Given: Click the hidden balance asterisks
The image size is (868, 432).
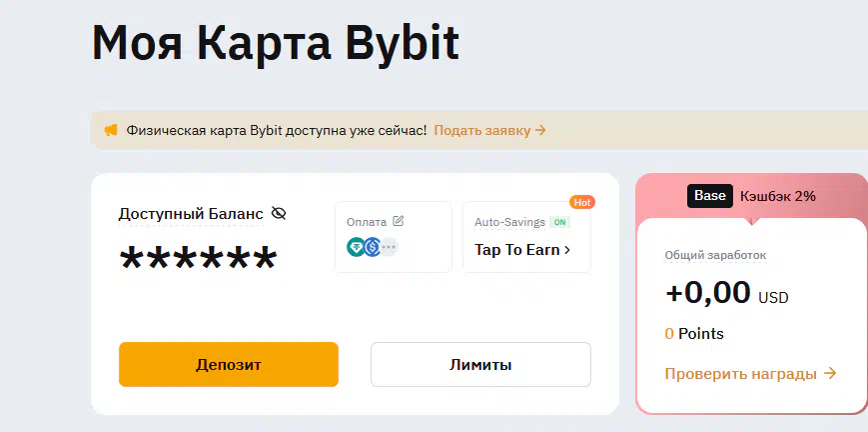Looking at the screenshot, I should 198,258.
